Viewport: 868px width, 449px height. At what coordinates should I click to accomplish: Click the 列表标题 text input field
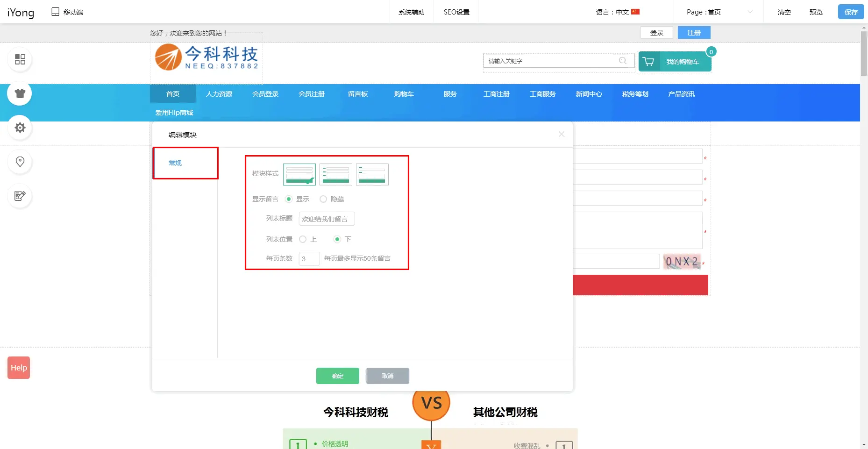[326, 219]
